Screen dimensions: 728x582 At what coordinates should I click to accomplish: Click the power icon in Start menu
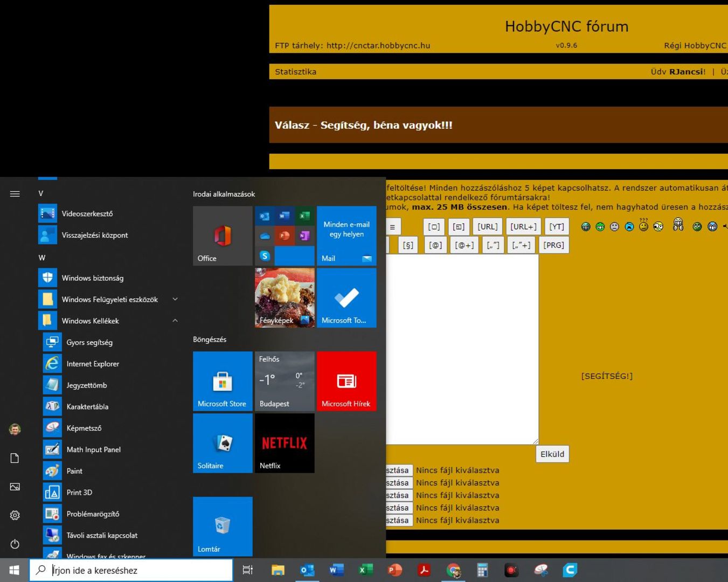(15, 544)
